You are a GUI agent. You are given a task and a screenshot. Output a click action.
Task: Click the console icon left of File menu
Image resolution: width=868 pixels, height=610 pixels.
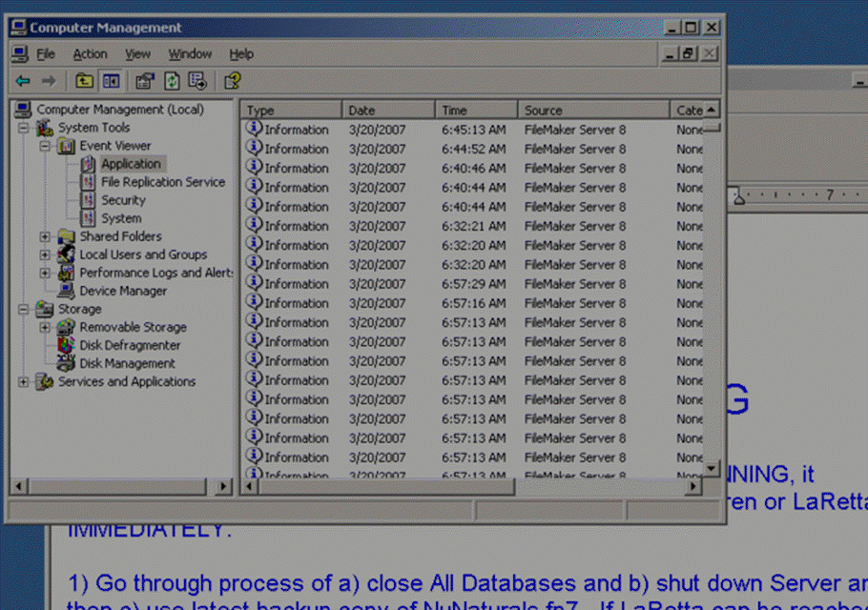20,53
